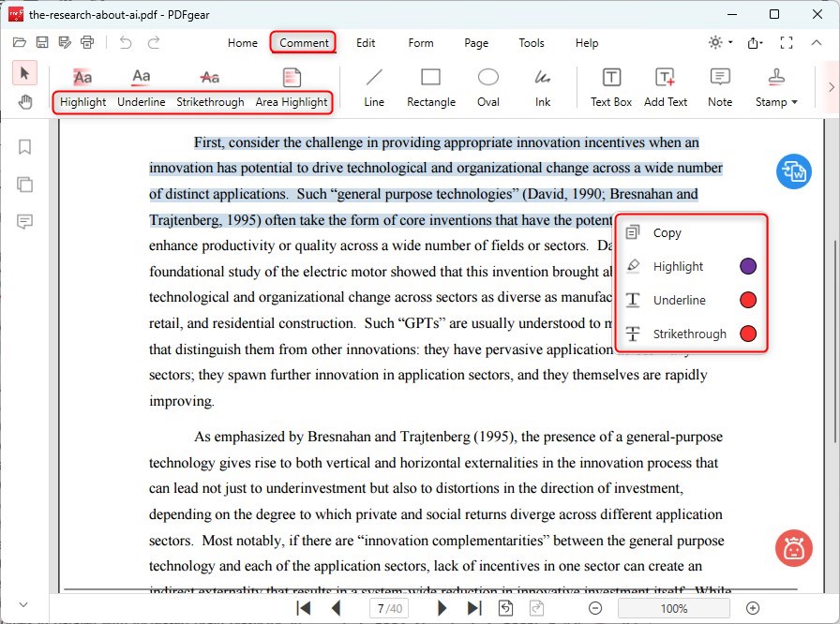Collapse the ribbon with the chevron
840x624 pixels.
[x=817, y=43]
